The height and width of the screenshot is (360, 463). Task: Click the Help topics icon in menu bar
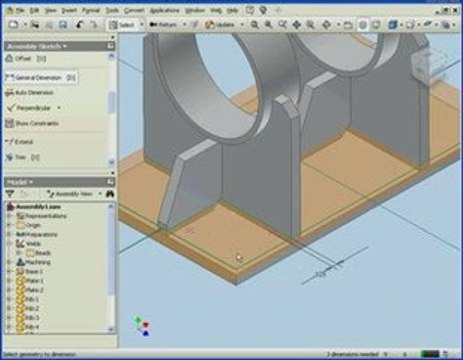coord(250,11)
